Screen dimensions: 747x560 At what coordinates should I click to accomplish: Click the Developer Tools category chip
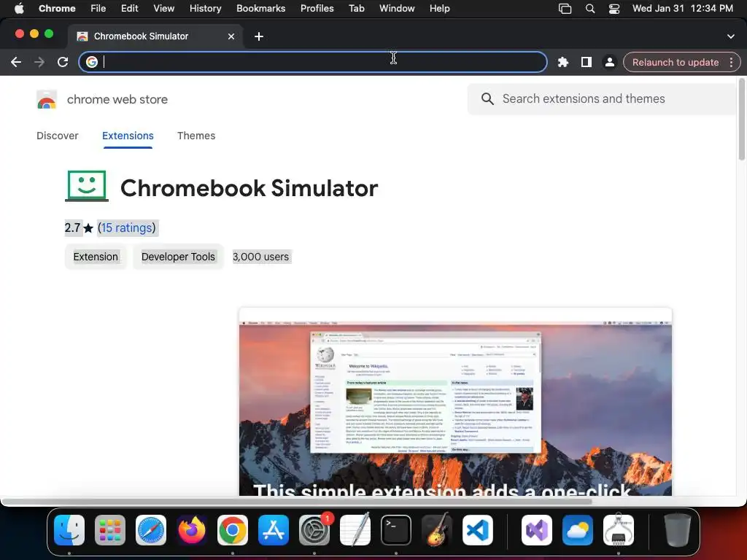(178, 257)
